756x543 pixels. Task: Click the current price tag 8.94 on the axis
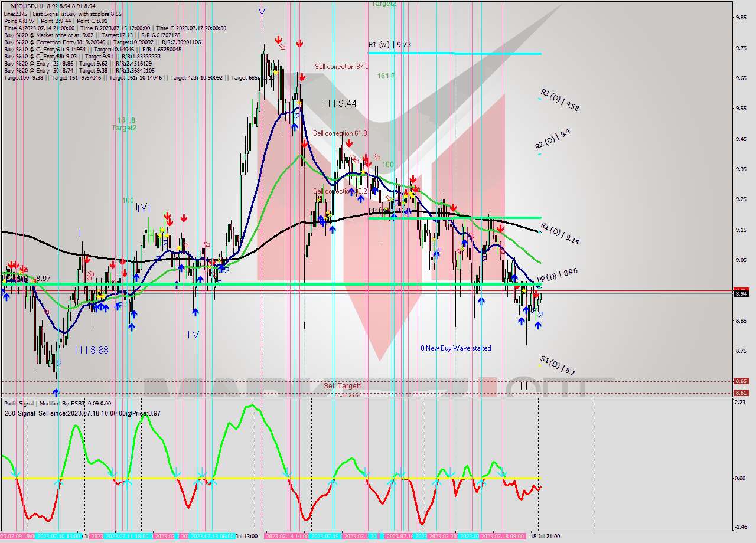(741, 293)
